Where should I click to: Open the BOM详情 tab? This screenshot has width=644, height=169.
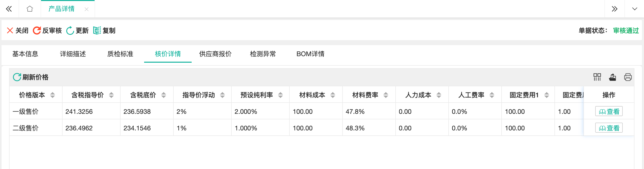[310, 54]
